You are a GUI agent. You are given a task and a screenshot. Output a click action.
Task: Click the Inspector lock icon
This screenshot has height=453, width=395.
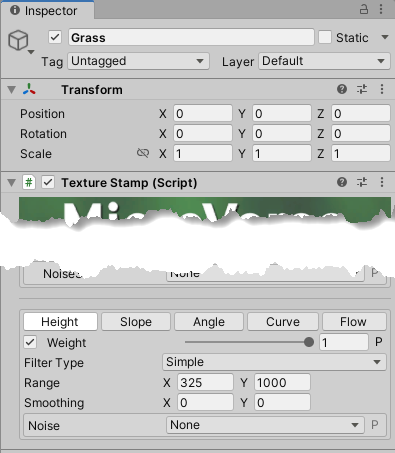point(364,9)
